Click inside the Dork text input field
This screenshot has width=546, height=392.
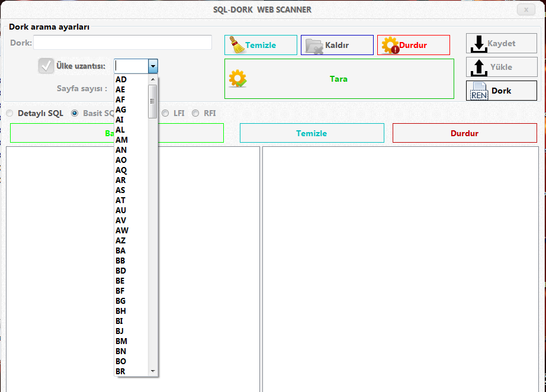click(123, 43)
